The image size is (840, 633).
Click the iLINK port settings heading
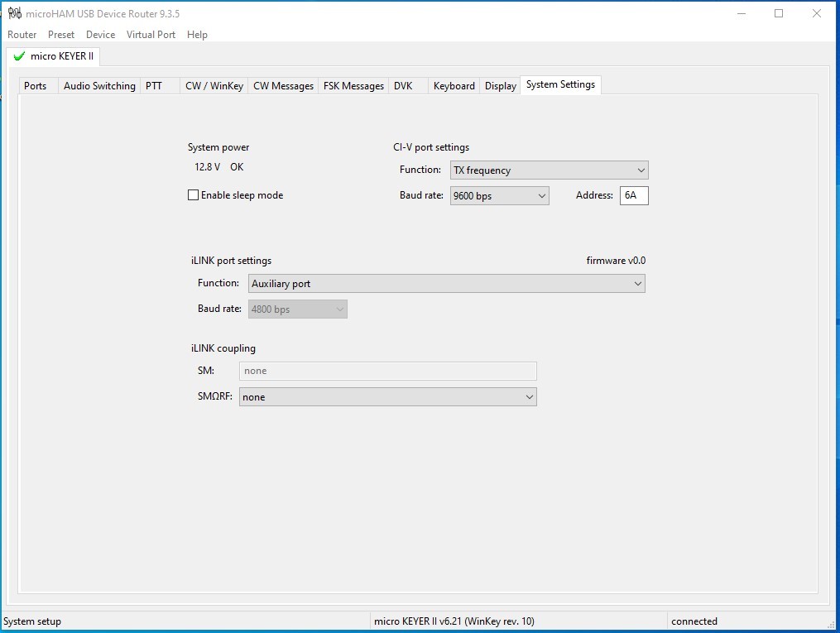pyautogui.click(x=232, y=261)
